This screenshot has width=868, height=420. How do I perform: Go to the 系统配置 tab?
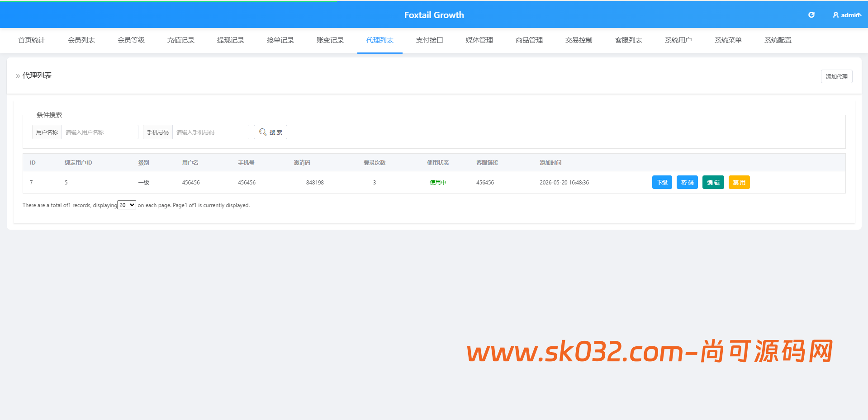(x=778, y=40)
